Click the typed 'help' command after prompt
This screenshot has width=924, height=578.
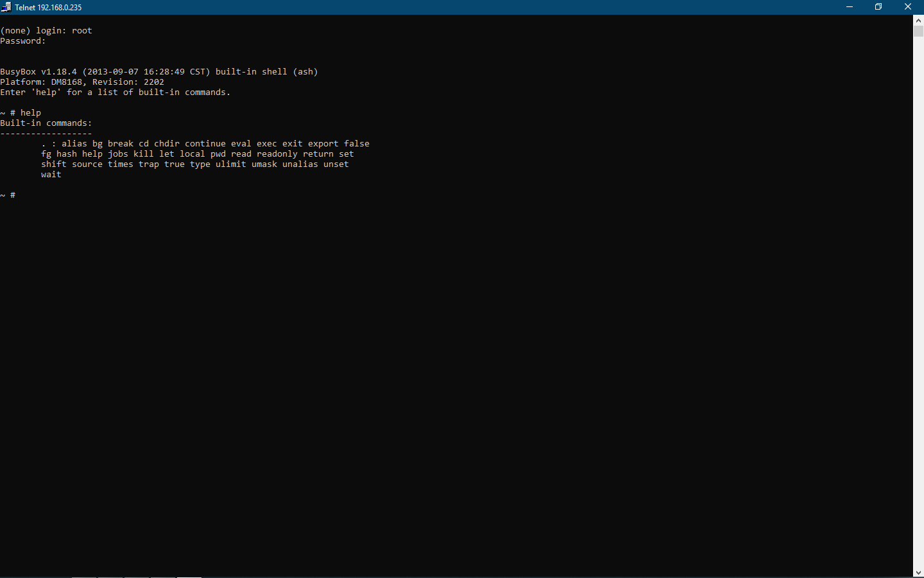(x=31, y=113)
